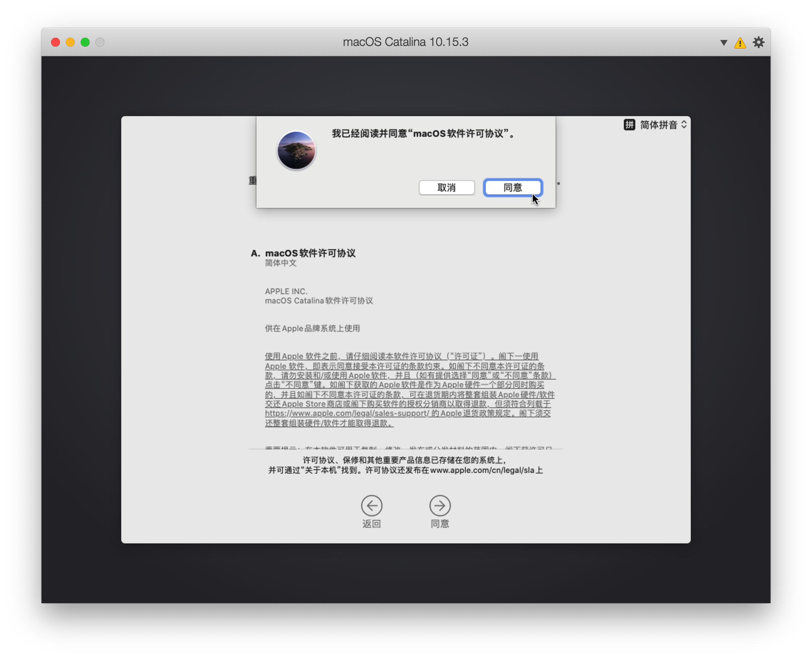The height and width of the screenshot is (658, 812).
Task: Click the 'macOS Catalina 软件许可协议' subtitle text
Action: tap(319, 301)
